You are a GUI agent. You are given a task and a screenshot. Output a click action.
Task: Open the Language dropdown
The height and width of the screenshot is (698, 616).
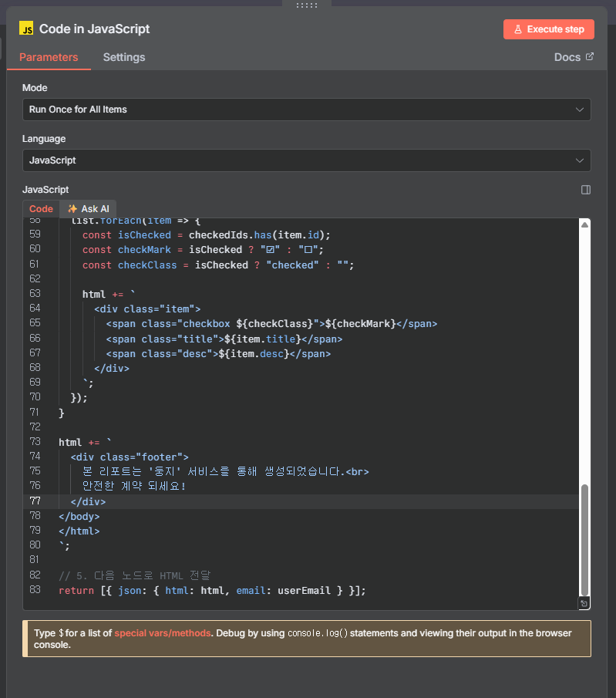(306, 160)
